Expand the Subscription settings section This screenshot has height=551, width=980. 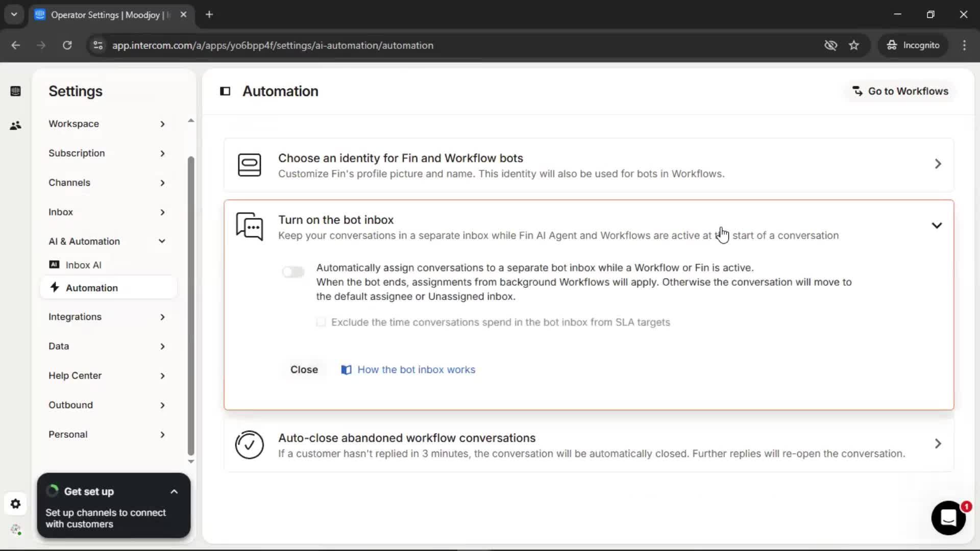coord(107,153)
